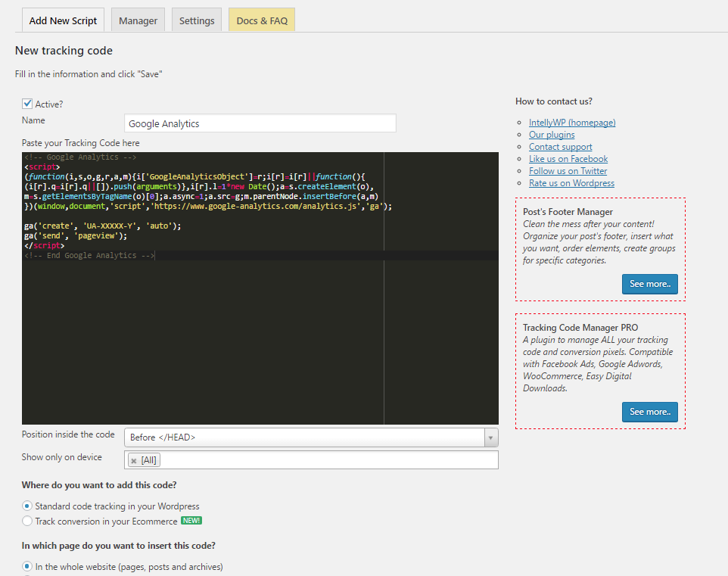This screenshot has width=728, height=576.
Task: Click the Name input field
Action: 260,123
